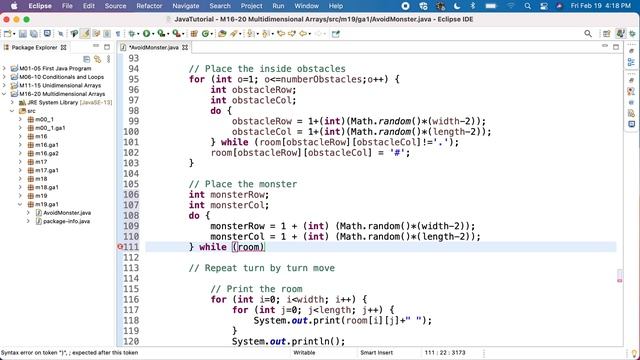Click Collapse All in Package Explorer
This screenshot has height=360, width=640.
tap(87, 59)
